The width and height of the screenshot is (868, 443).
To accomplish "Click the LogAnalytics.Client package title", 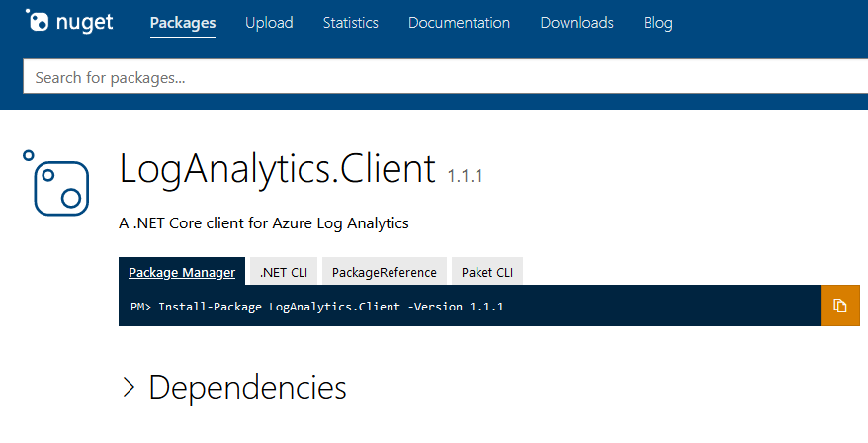I will click(x=277, y=169).
